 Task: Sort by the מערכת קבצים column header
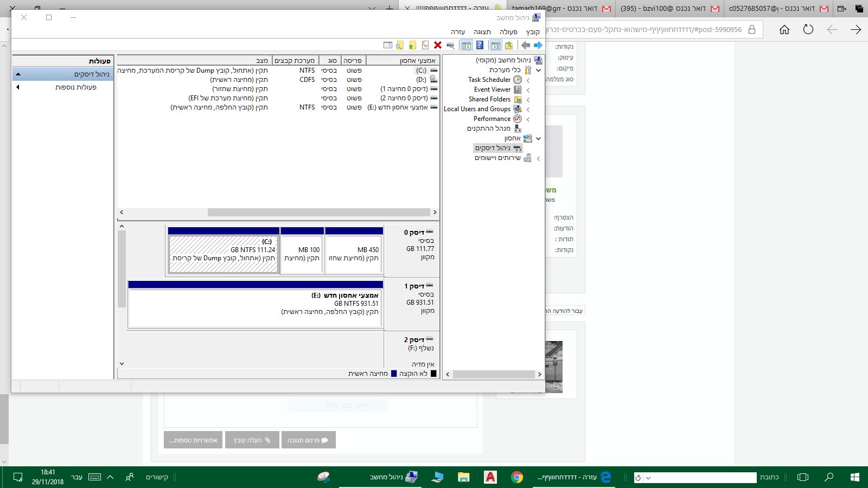coord(295,60)
